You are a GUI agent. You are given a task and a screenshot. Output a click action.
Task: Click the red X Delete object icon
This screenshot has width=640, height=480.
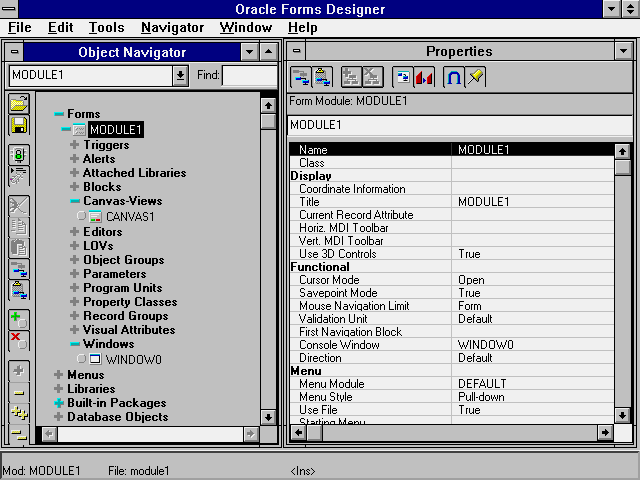pos(18,341)
